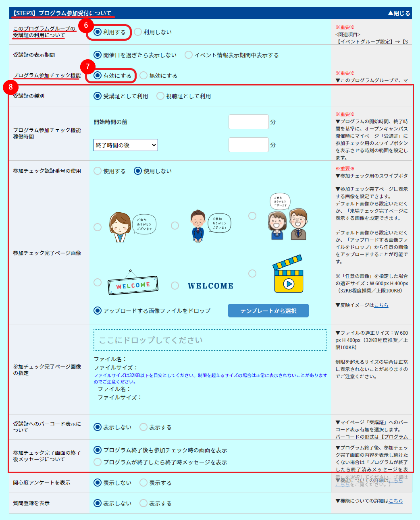
Task: Select 表示する for 質問登録を表示
Action: (143, 503)
